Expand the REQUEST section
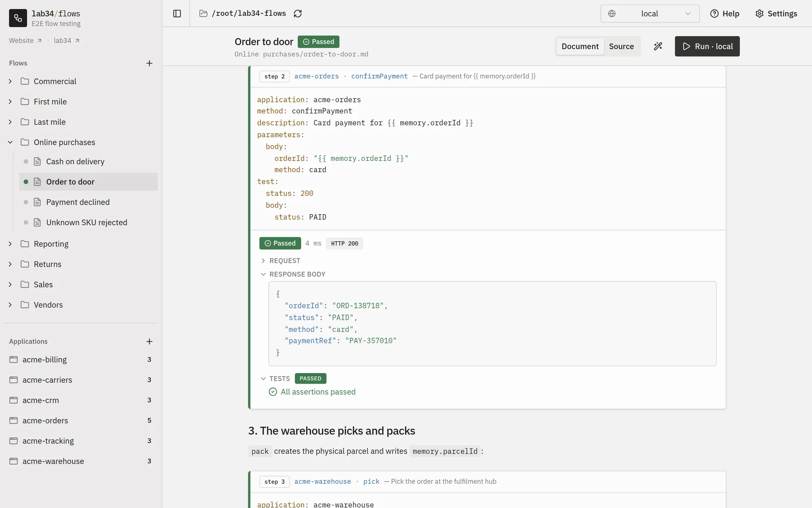Image resolution: width=812 pixels, height=508 pixels. (281, 261)
